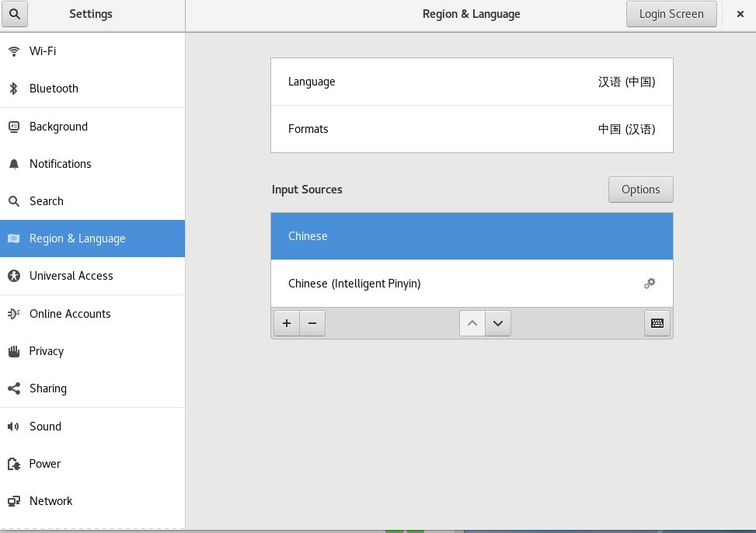
Task: Click the Universal Access person icon
Action: click(x=14, y=276)
